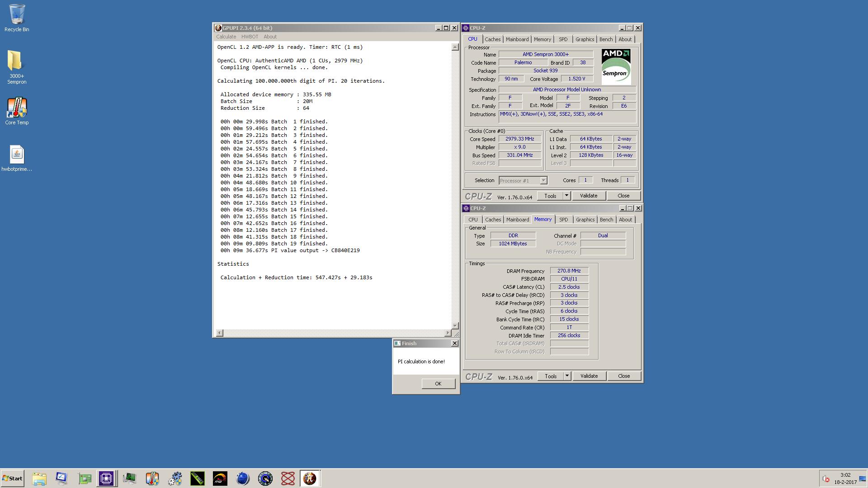868x488 pixels.
Task: Select the About tab in top CPU-Z
Action: click(x=625, y=39)
